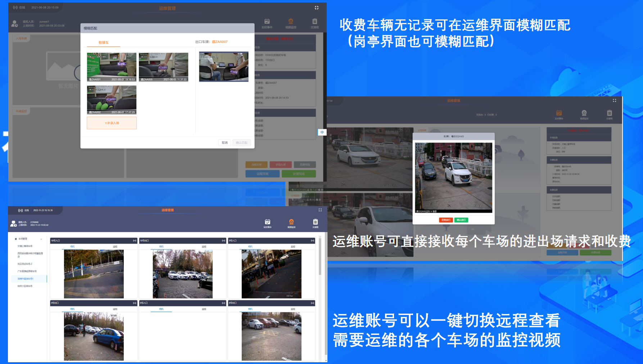This screenshot has width=643, height=364.
Task: Click intercom icon on 8号入口 panel
Action: (223, 303)
